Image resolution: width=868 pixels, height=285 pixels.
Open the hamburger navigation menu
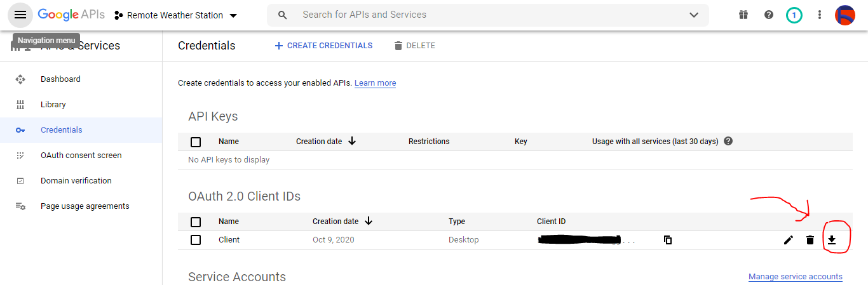click(20, 15)
